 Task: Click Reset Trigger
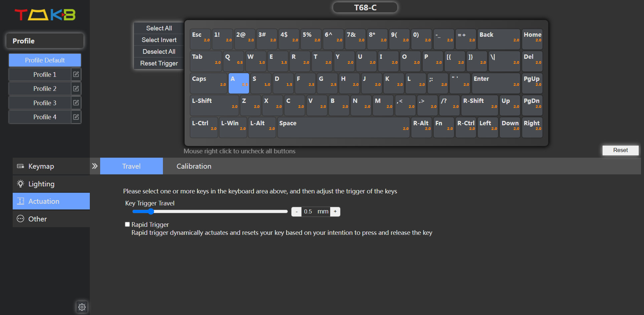(159, 63)
